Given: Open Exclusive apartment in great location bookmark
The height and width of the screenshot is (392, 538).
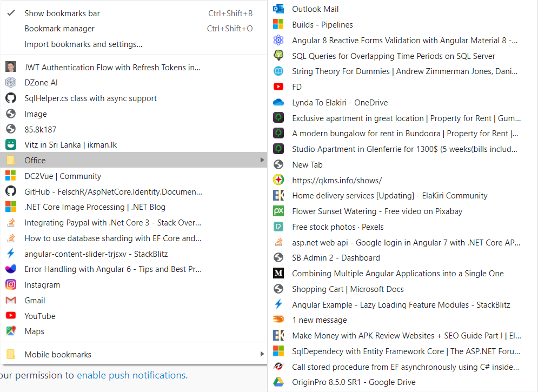Looking at the screenshot, I should tap(403, 118).
